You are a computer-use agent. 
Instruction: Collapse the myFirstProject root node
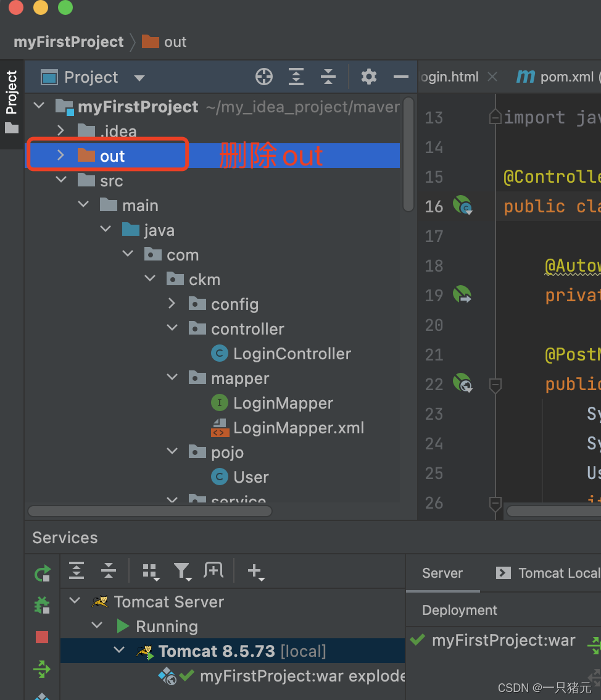[x=39, y=106]
